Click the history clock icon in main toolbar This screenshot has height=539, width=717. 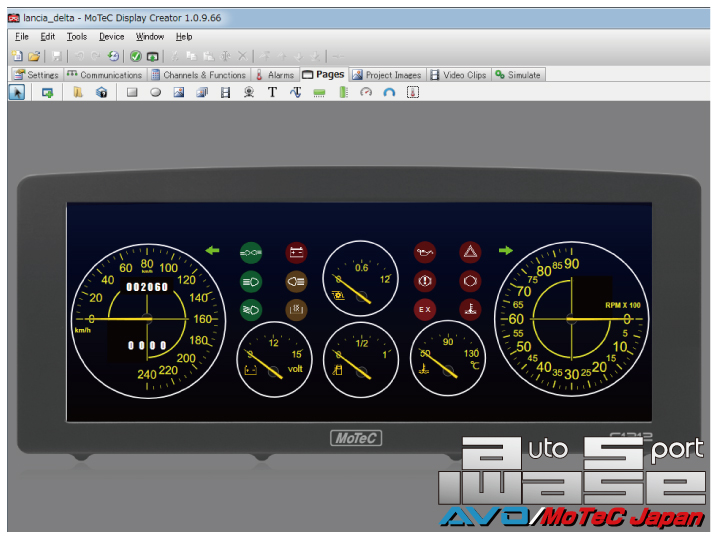(113, 56)
